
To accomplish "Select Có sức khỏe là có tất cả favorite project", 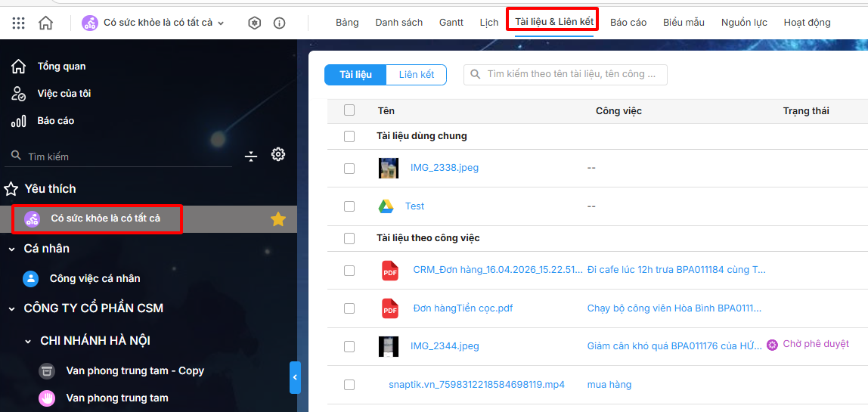I will 149,219.
